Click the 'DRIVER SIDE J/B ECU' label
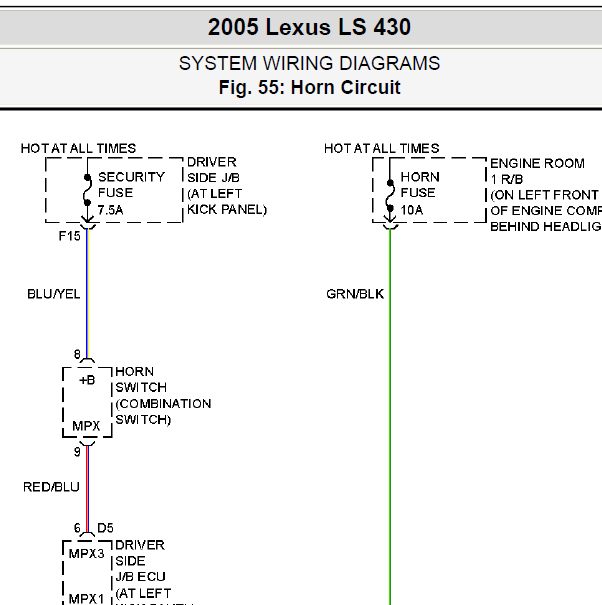 coord(140,561)
